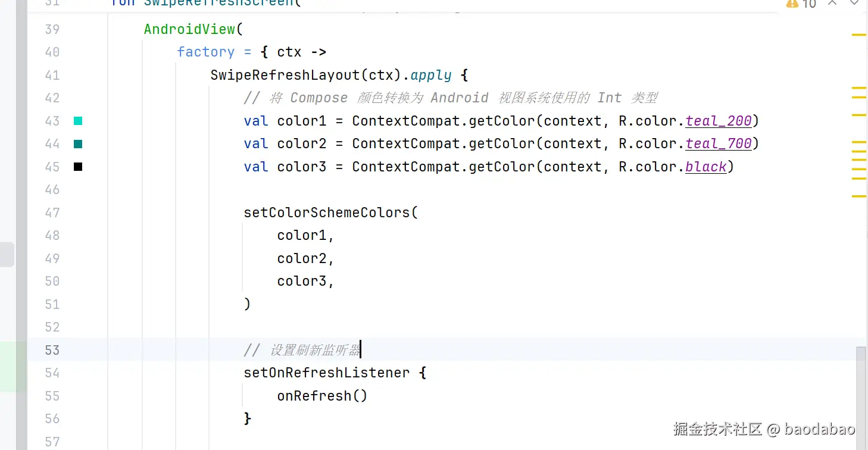868x450 pixels.
Task: Click the topmost yellow warning stripe marker
Action: pyautogui.click(x=858, y=35)
